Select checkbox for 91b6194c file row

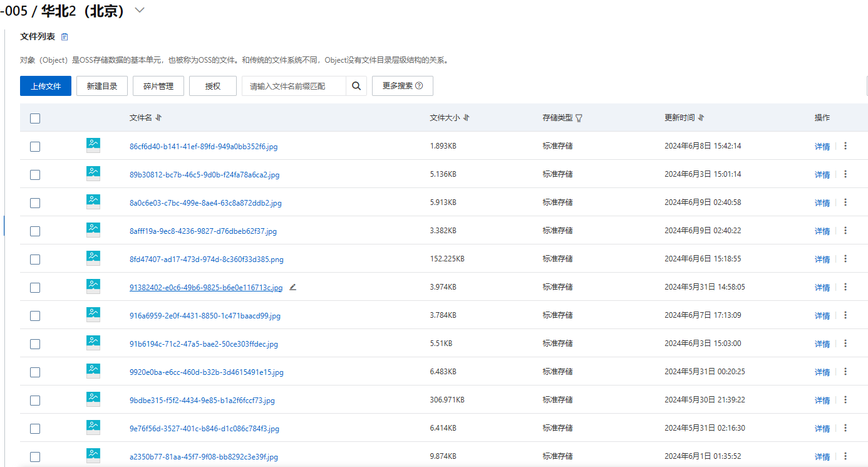[x=35, y=344]
